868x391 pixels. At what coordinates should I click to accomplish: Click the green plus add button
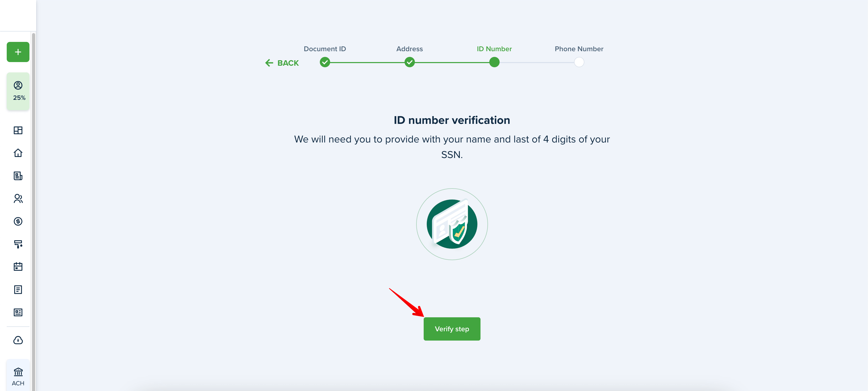point(18,52)
